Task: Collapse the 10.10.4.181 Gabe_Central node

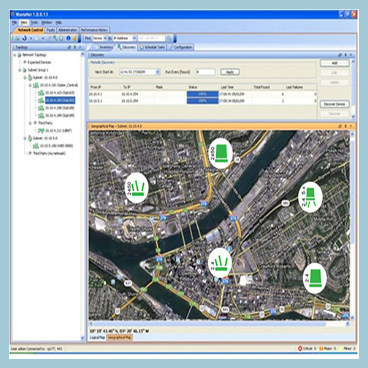Action: tap(30, 85)
